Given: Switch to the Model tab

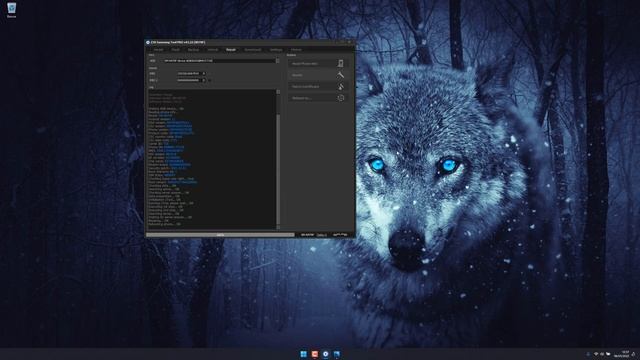Looking at the screenshot, I should click(x=158, y=50).
